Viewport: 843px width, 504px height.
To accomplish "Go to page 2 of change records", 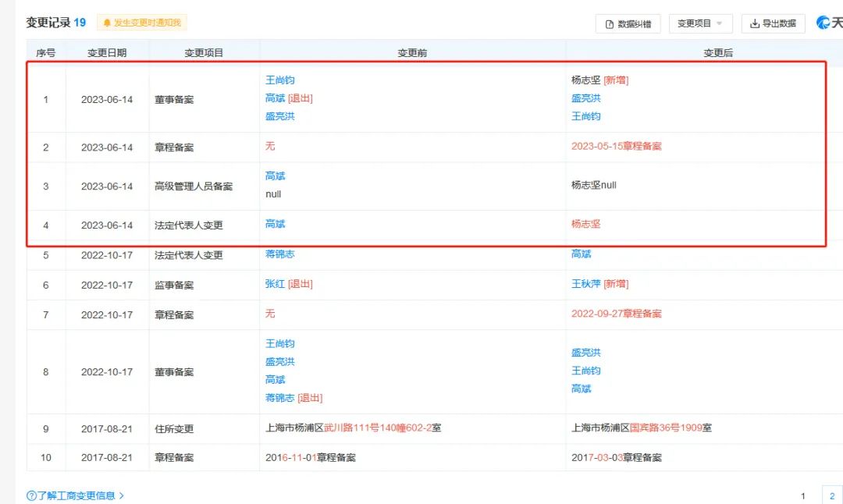I will click(832, 495).
